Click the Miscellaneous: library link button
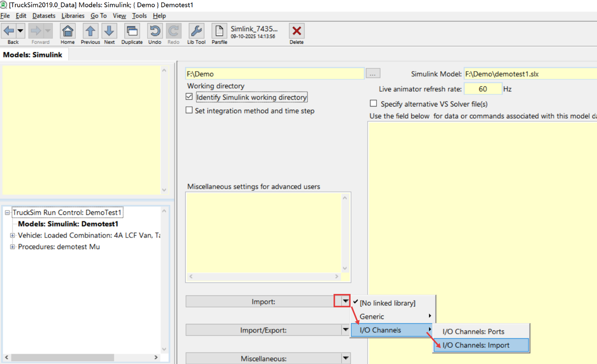This screenshot has width=597, height=364. click(x=263, y=358)
